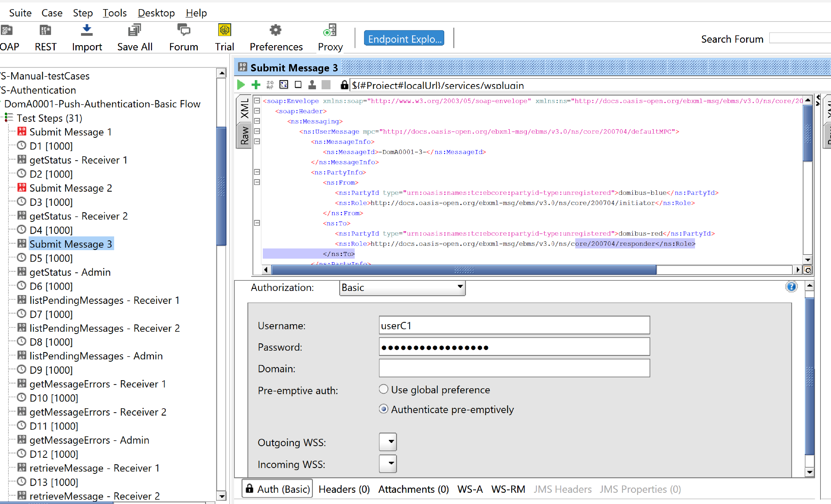Open Preferences gear icon
This screenshot has width=831, height=504.
pos(276,38)
